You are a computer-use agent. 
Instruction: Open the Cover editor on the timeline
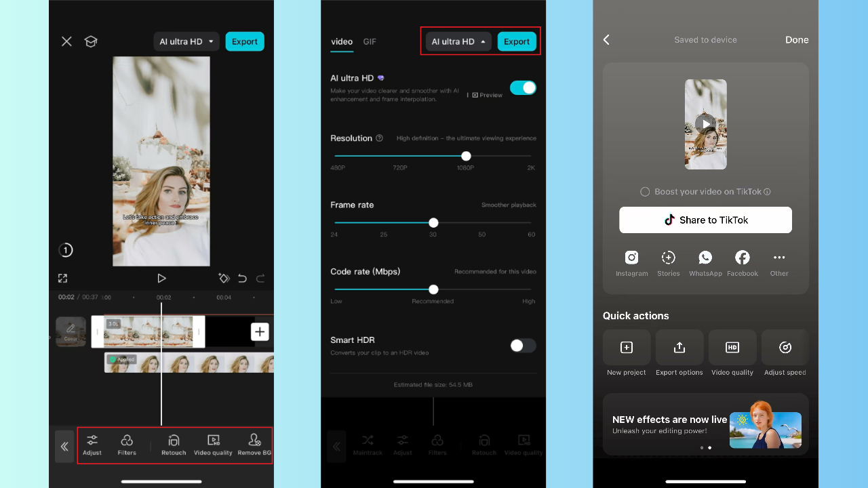(71, 332)
